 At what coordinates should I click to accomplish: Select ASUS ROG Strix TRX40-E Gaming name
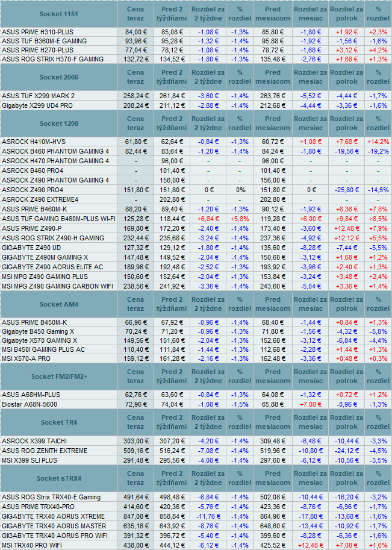pyautogui.click(x=51, y=497)
